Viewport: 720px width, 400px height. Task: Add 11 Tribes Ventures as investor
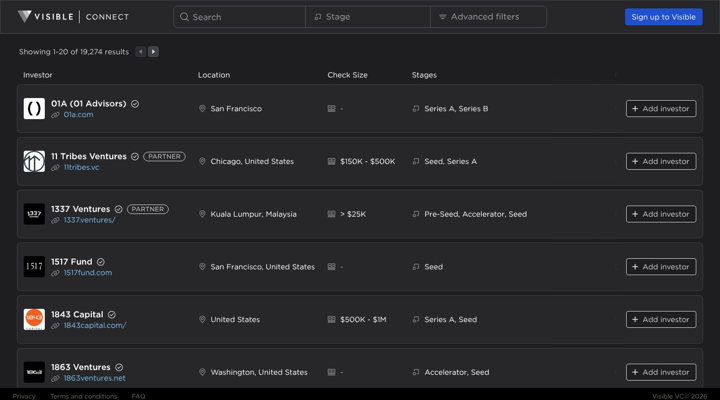661,161
